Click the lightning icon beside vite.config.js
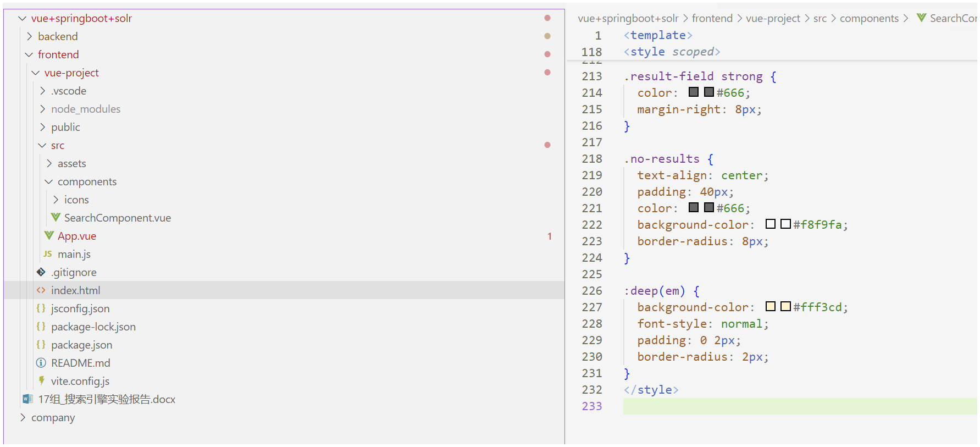The width and height of the screenshot is (980, 447). (41, 381)
